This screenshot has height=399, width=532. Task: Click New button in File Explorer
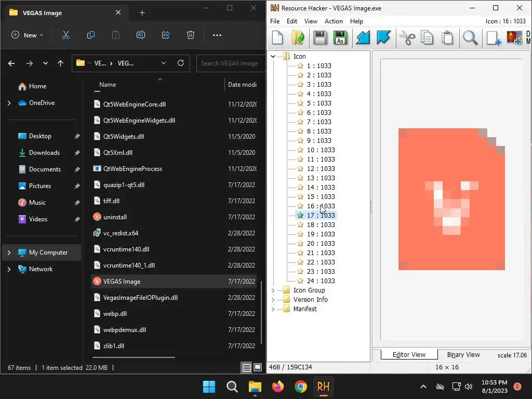[28, 35]
